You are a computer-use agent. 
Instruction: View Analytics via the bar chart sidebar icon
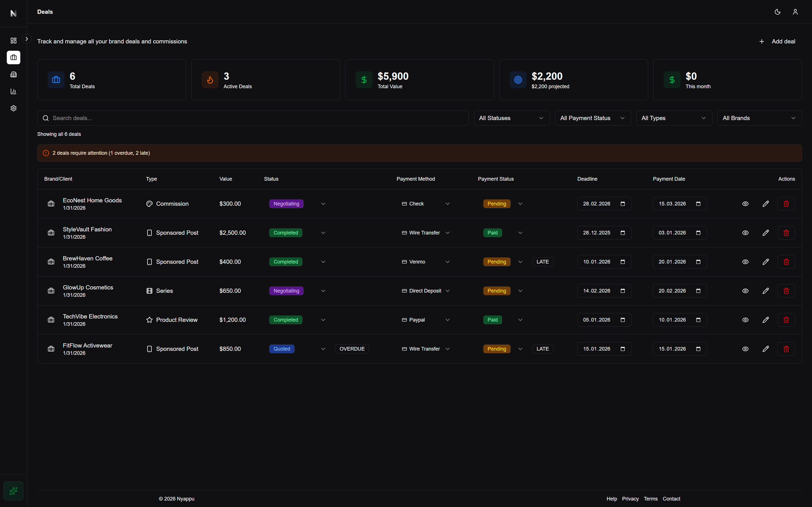14,91
